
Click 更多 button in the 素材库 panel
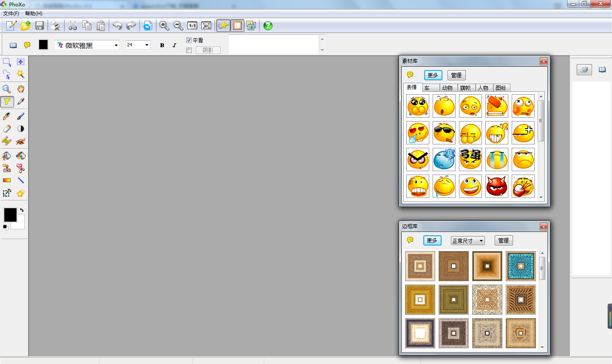tap(433, 75)
